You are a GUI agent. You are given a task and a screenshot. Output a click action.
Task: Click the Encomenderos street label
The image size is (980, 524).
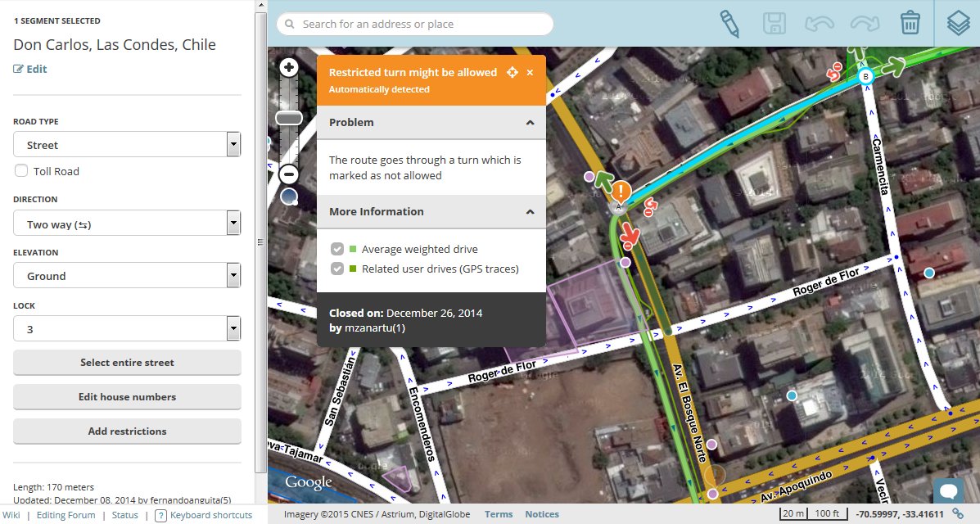(421, 423)
